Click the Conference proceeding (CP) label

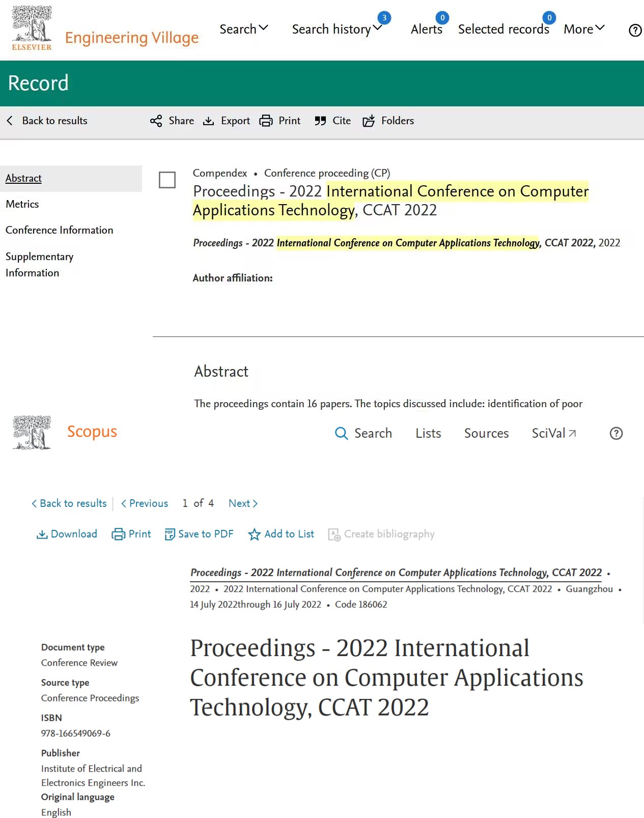tap(327, 173)
